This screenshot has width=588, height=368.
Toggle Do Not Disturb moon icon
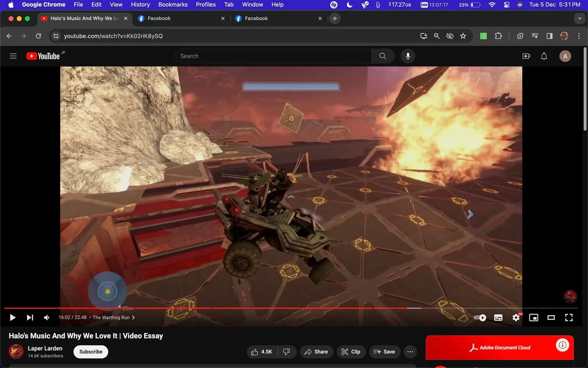(350, 5)
